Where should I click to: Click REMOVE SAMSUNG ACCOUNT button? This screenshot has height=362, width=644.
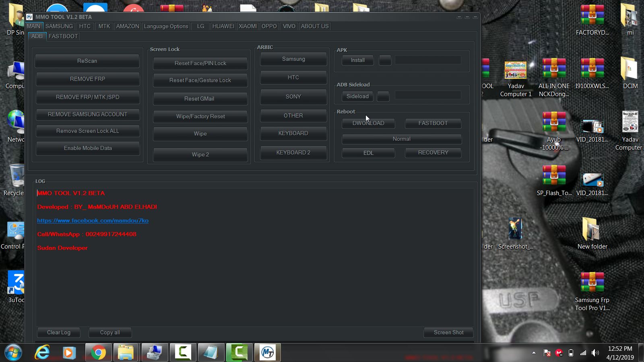pos(88,115)
